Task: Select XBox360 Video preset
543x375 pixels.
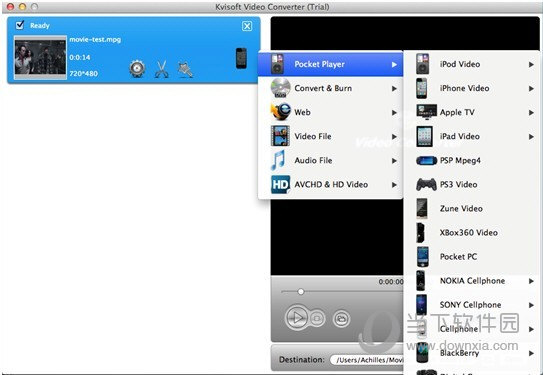Action: [x=471, y=233]
